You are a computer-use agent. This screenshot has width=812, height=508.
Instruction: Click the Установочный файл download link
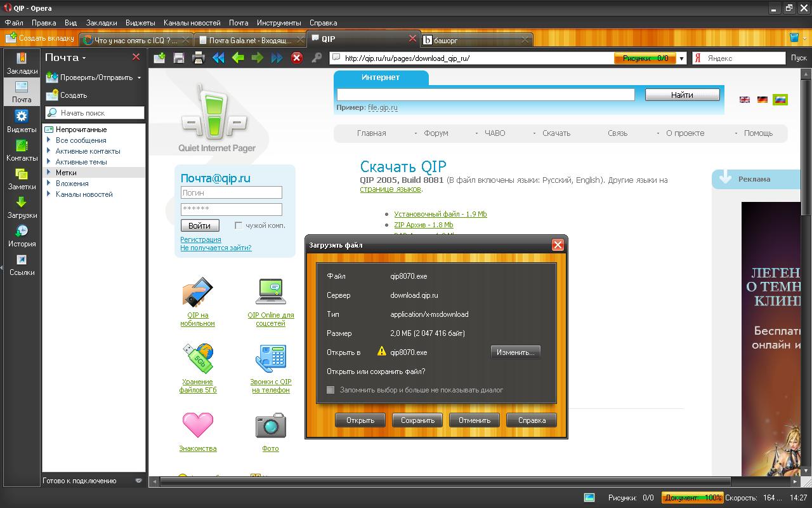click(x=440, y=214)
